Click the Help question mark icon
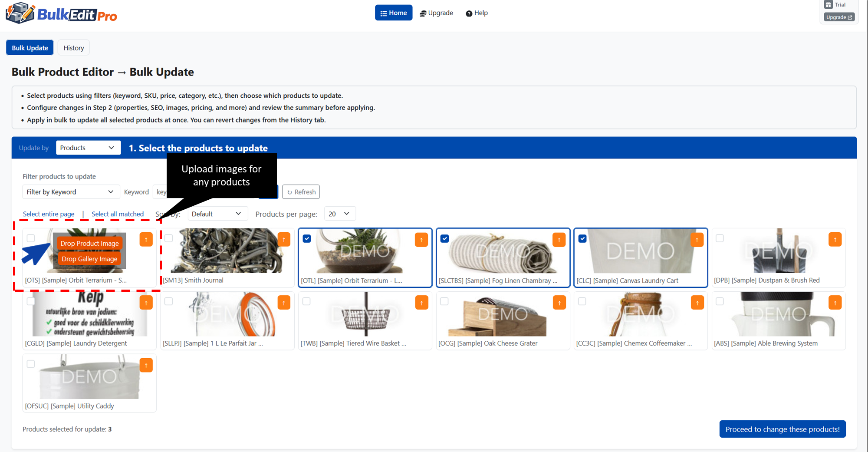This screenshot has width=868, height=452. point(469,13)
